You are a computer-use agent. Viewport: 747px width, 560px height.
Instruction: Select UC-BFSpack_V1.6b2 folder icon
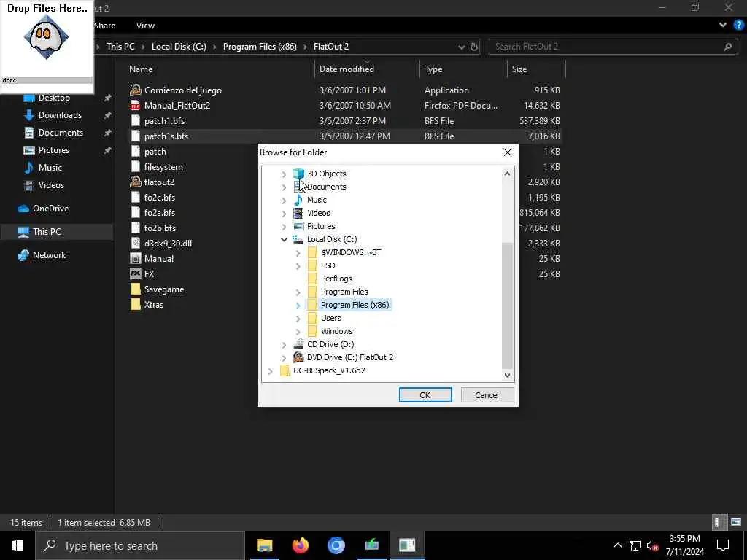pos(285,370)
